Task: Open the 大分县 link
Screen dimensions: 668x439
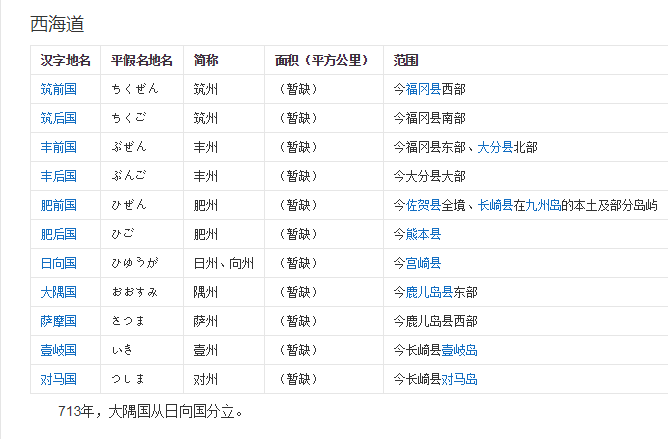Action: [x=495, y=147]
